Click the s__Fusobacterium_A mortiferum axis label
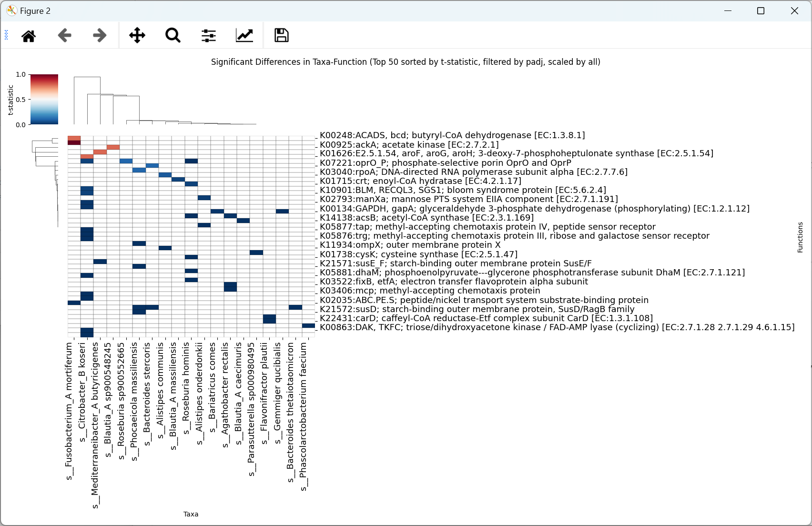This screenshot has height=526, width=812. 69,411
